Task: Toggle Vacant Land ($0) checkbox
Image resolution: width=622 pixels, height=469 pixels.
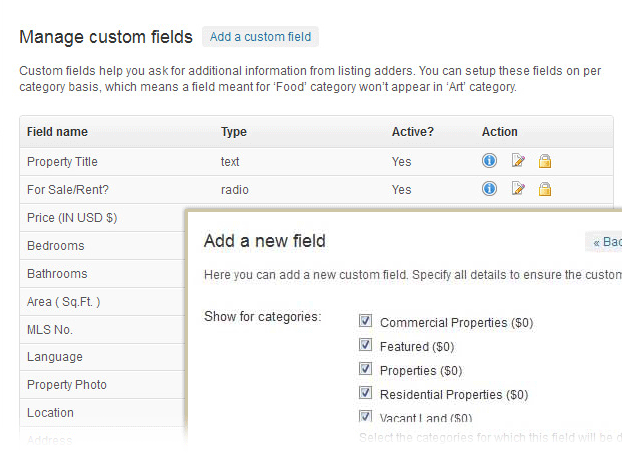Action: 365,416
